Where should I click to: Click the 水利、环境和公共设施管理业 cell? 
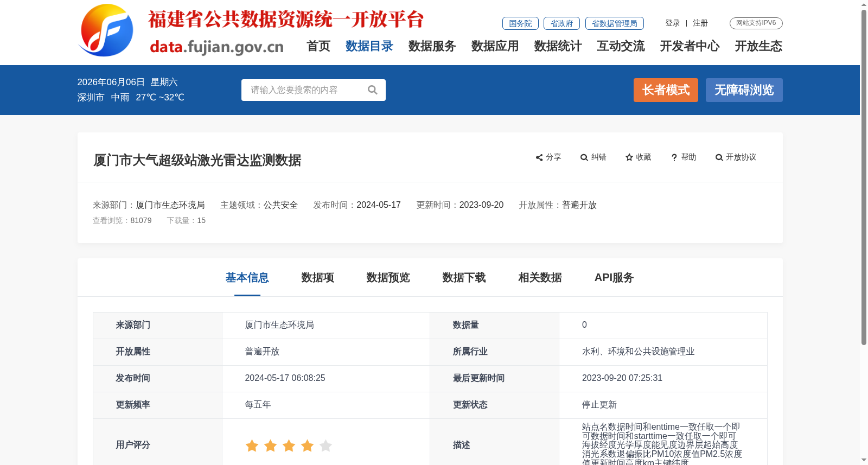[639, 352]
